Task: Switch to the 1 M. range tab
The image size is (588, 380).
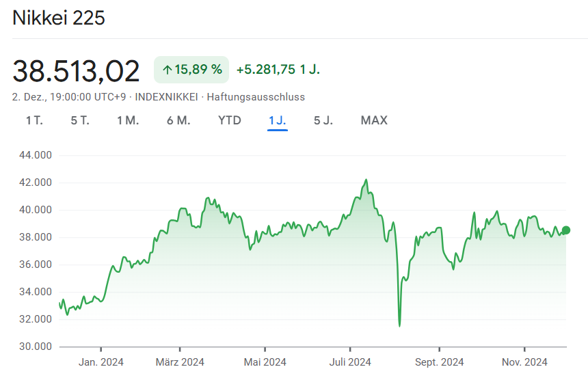Action: pos(128,121)
